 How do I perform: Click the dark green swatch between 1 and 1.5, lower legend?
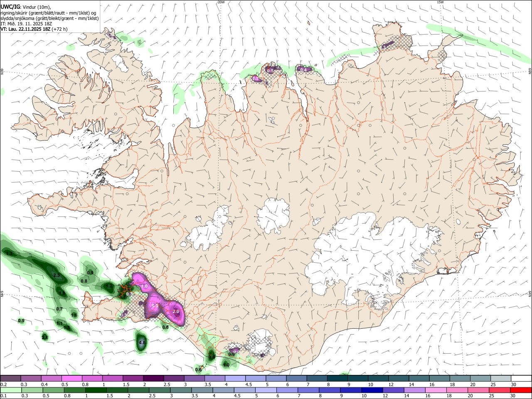(96, 390)
